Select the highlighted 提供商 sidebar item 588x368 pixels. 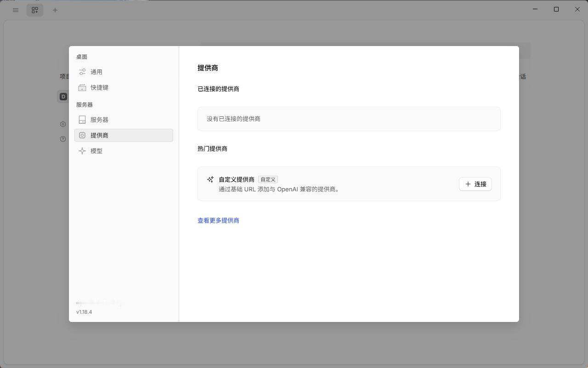pos(124,135)
